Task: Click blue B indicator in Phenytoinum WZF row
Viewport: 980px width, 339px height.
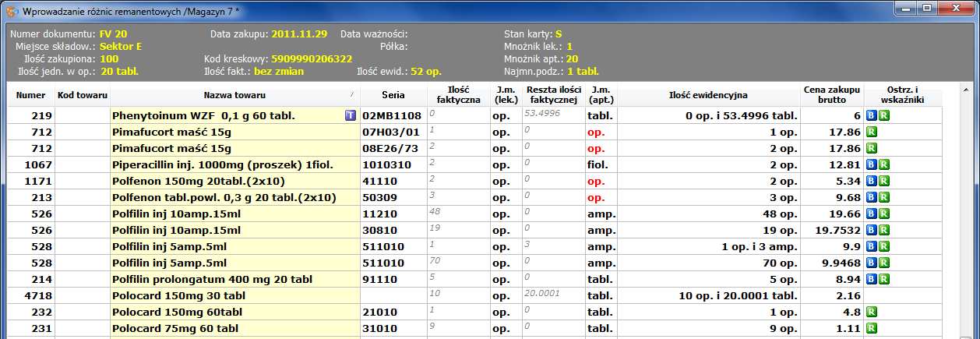Action: click(x=872, y=115)
